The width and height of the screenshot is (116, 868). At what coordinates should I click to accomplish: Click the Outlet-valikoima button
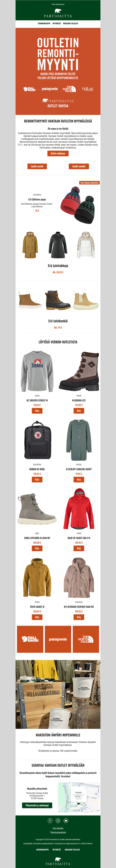58,153
